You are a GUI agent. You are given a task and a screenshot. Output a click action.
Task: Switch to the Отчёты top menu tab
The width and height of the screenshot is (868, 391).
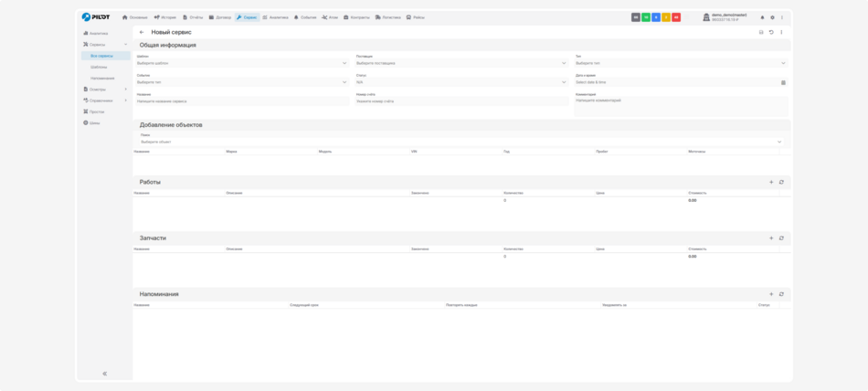pos(193,17)
